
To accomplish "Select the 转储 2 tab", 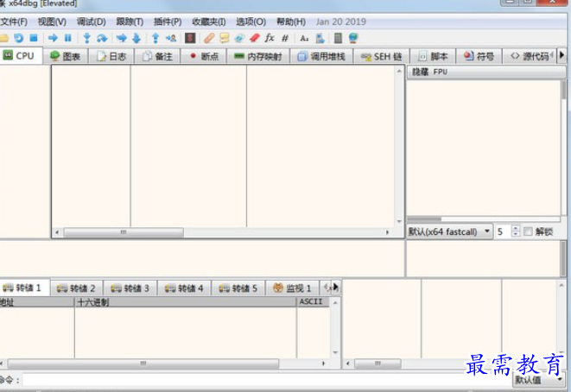I will 77,288.
